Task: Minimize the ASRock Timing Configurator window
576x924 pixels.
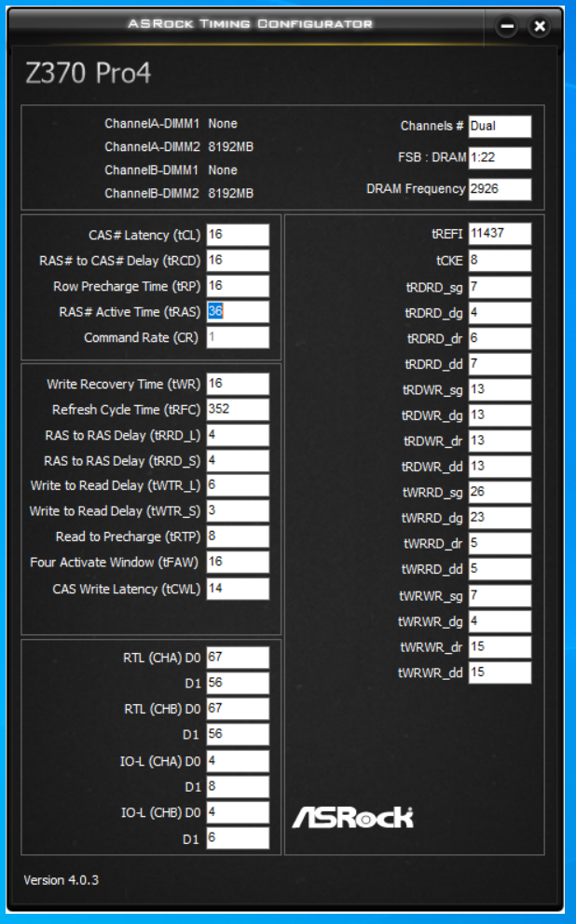Action: click(x=506, y=26)
